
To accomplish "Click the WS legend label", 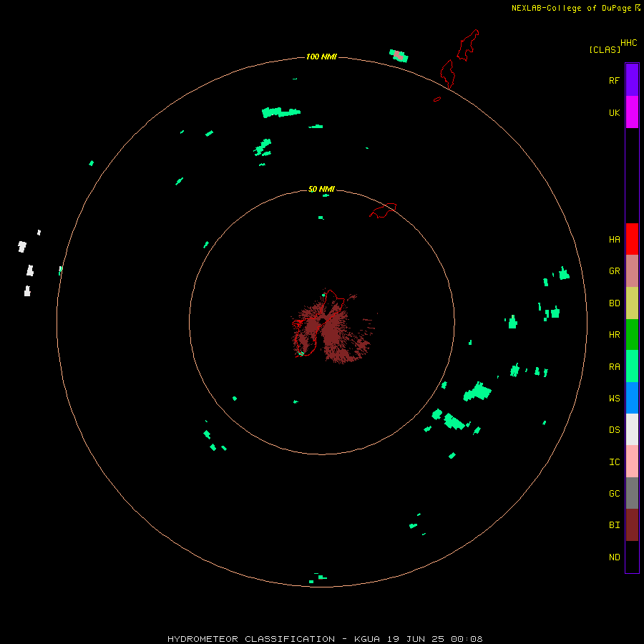I will pos(614,399).
